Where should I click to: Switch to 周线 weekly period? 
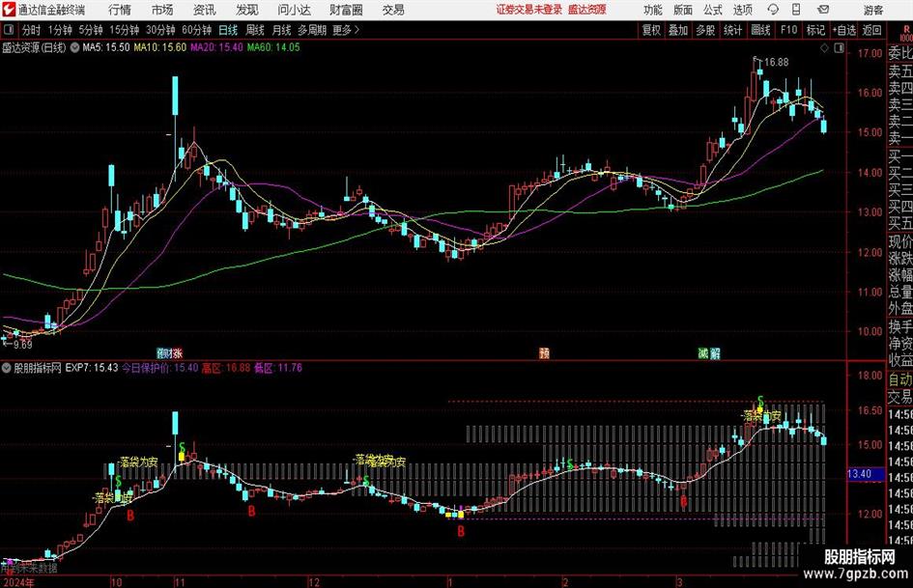[x=255, y=30]
